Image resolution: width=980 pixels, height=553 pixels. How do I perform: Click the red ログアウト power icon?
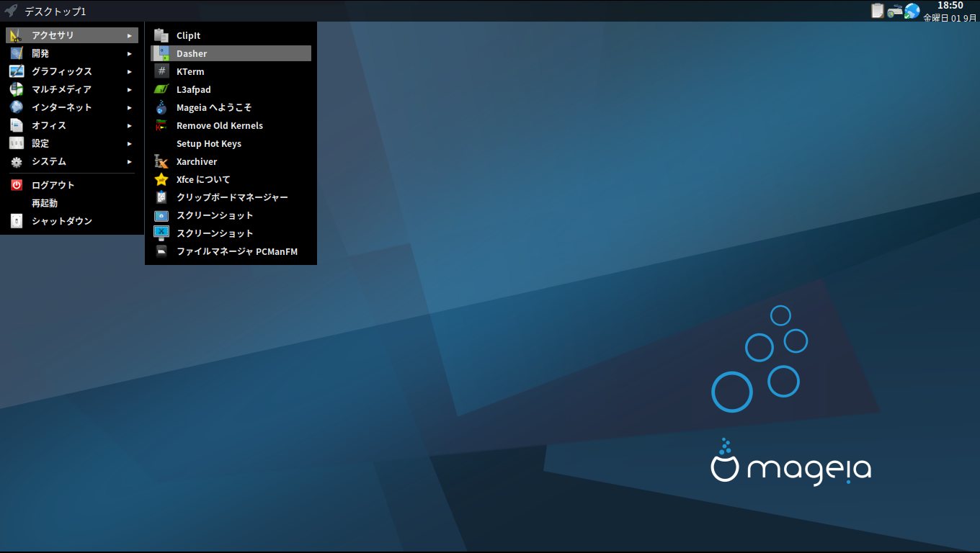[17, 185]
